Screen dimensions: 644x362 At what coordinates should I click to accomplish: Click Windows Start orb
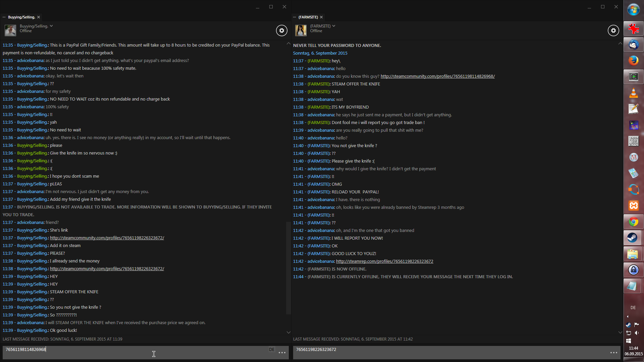pos(633,10)
